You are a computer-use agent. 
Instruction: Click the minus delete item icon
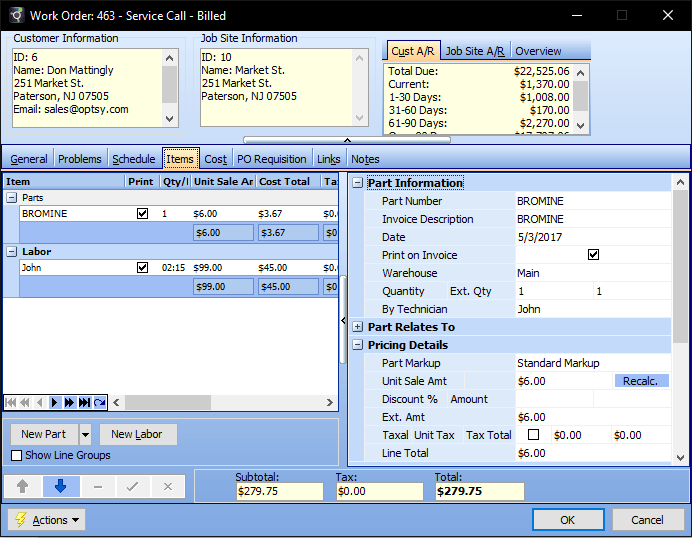pyautogui.click(x=98, y=486)
